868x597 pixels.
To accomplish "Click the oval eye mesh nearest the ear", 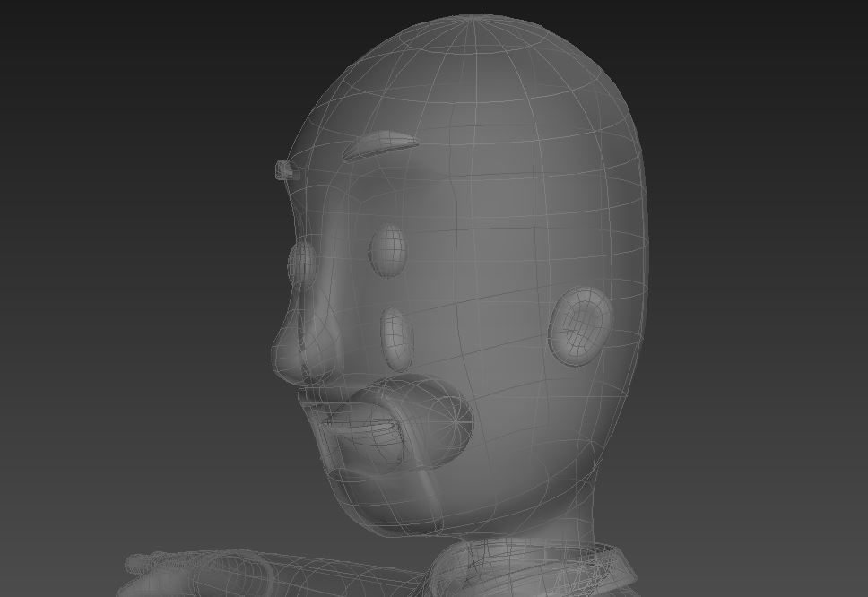I will click(388, 250).
